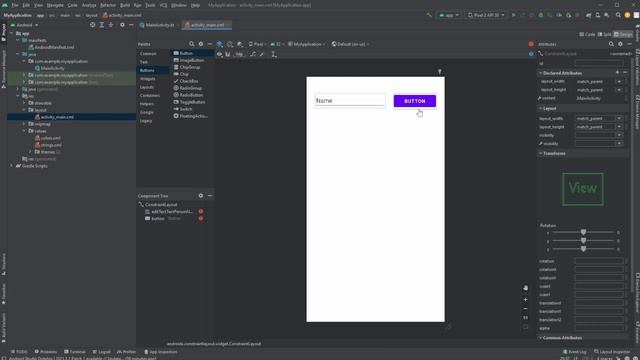
Task: Click the second Rotation slider handle
Action: point(583,241)
